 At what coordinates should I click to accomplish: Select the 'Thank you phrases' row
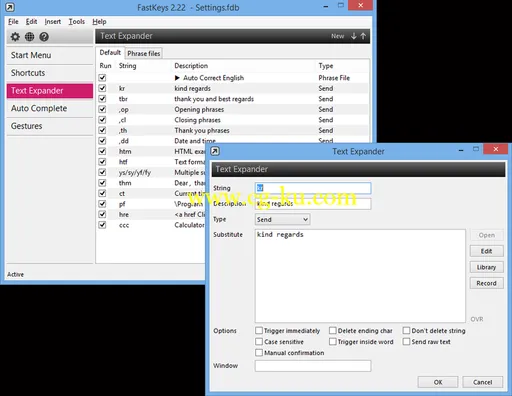233,130
